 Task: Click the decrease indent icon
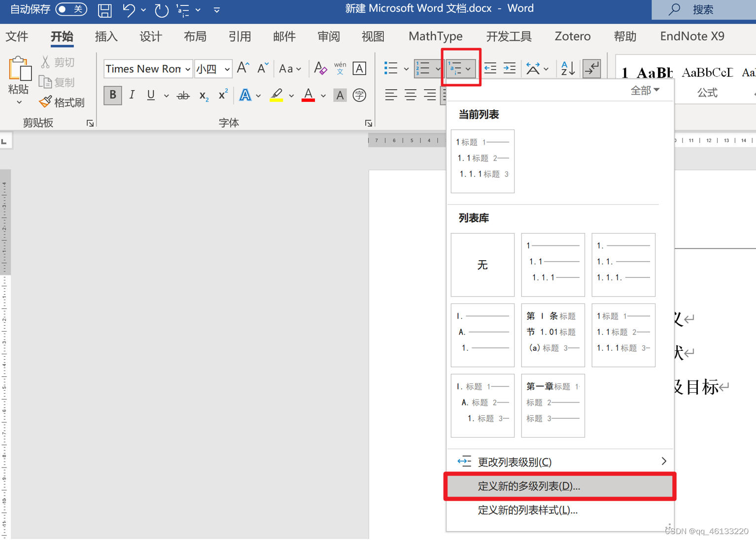[490, 68]
